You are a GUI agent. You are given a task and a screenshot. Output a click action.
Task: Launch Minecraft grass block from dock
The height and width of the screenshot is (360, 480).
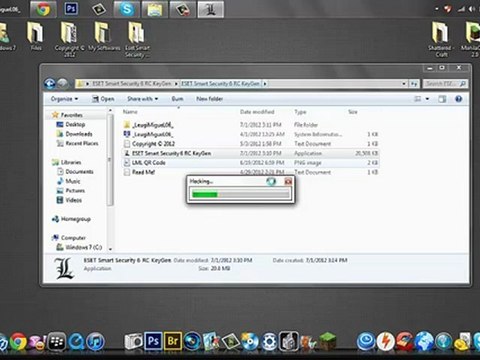327,341
